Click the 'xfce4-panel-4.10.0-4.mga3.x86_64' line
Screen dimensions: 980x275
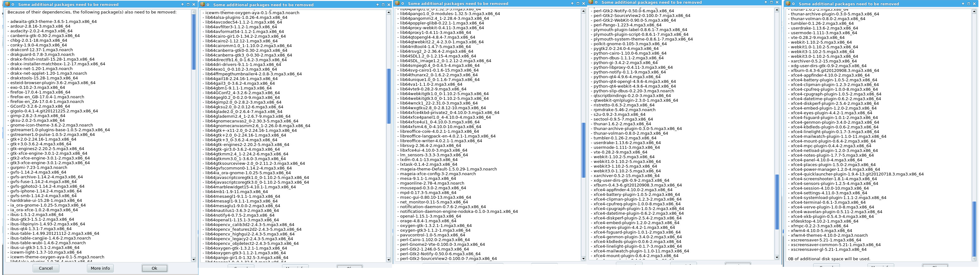(825, 160)
